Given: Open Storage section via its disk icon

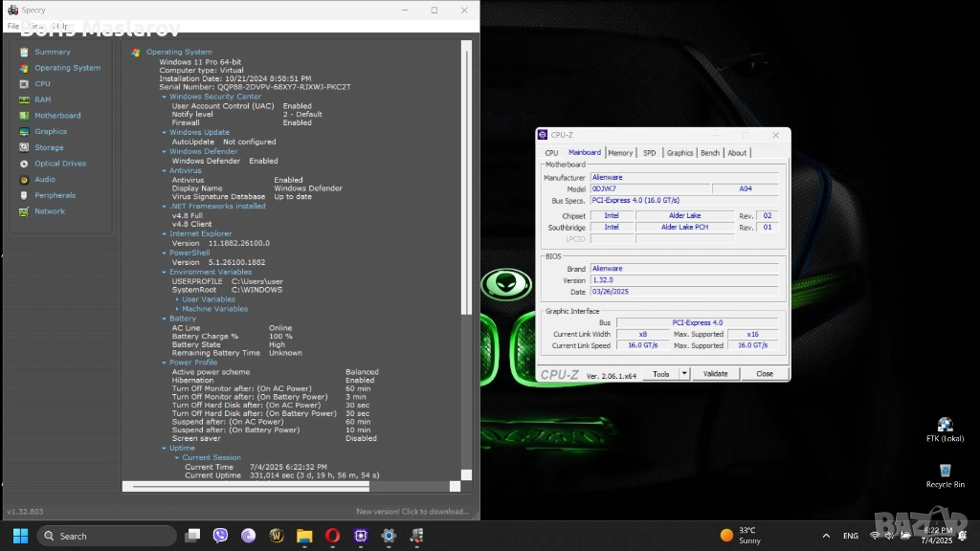Looking at the screenshot, I should [24, 147].
